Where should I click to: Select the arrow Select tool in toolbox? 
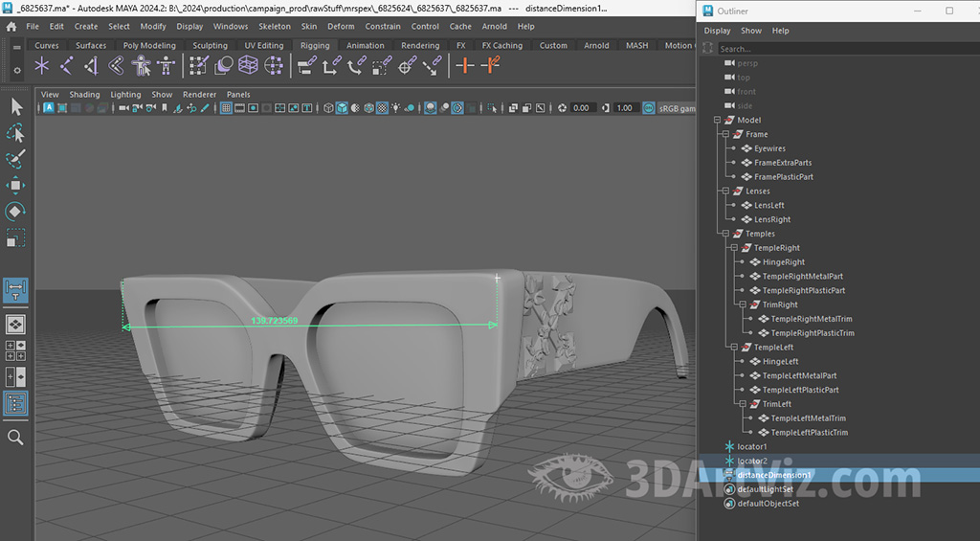pyautogui.click(x=15, y=106)
